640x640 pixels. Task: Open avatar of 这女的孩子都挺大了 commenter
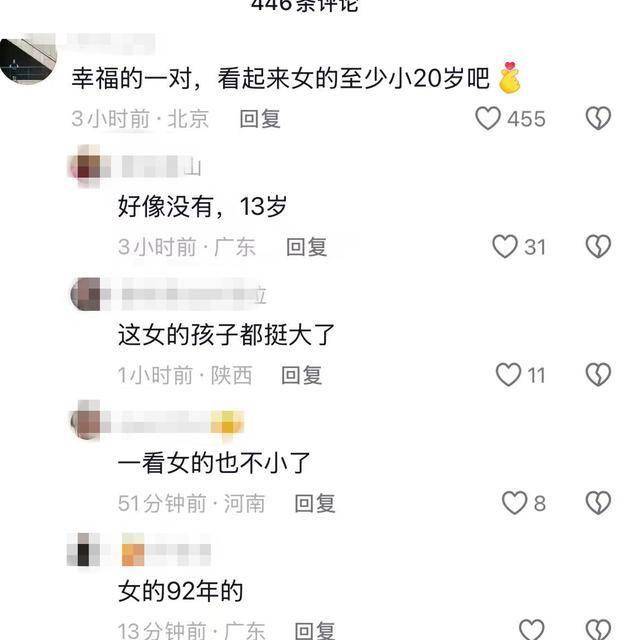tap(85, 294)
